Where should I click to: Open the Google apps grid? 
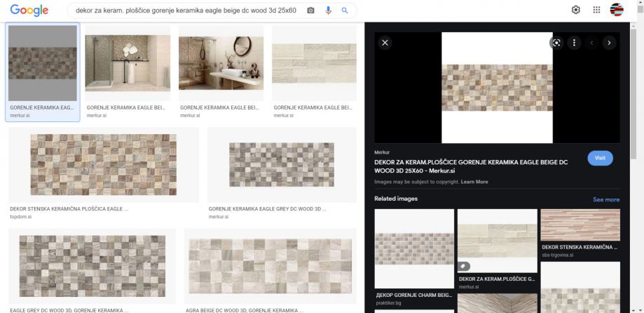coord(596,10)
